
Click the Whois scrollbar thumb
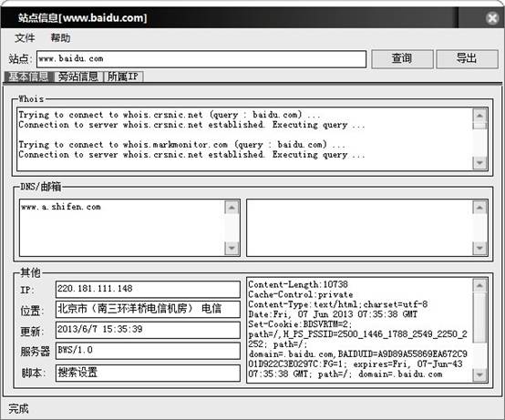pyautogui.click(x=479, y=126)
